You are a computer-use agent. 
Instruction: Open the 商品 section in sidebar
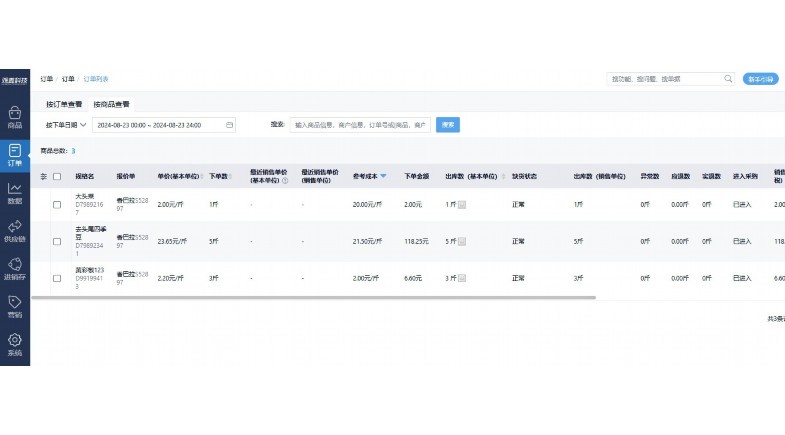click(15, 118)
